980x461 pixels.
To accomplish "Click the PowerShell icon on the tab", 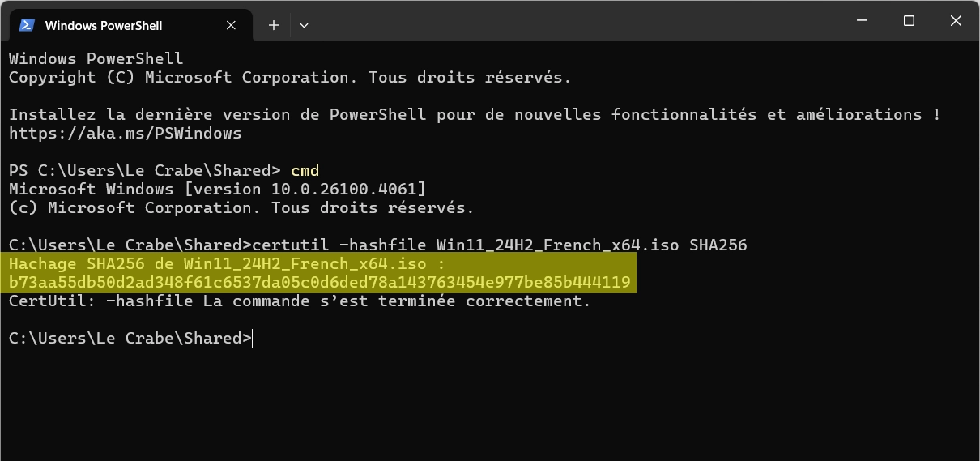I will 27,25.
